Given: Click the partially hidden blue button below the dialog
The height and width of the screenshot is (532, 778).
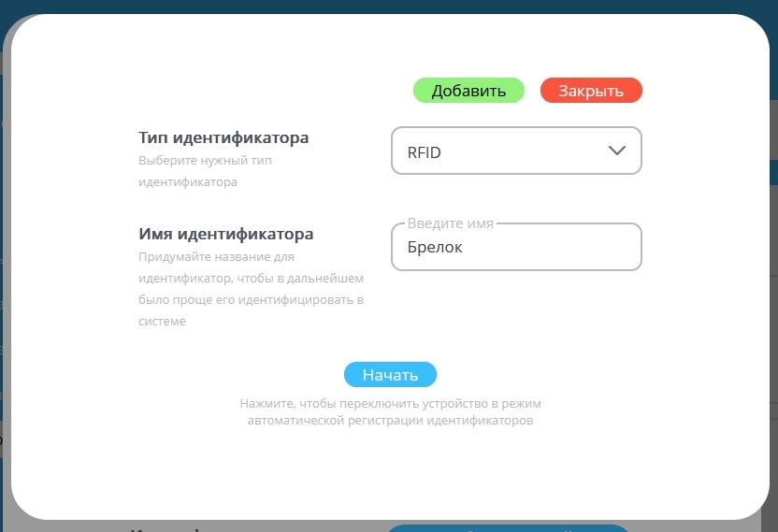Looking at the screenshot, I should pos(505,527).
